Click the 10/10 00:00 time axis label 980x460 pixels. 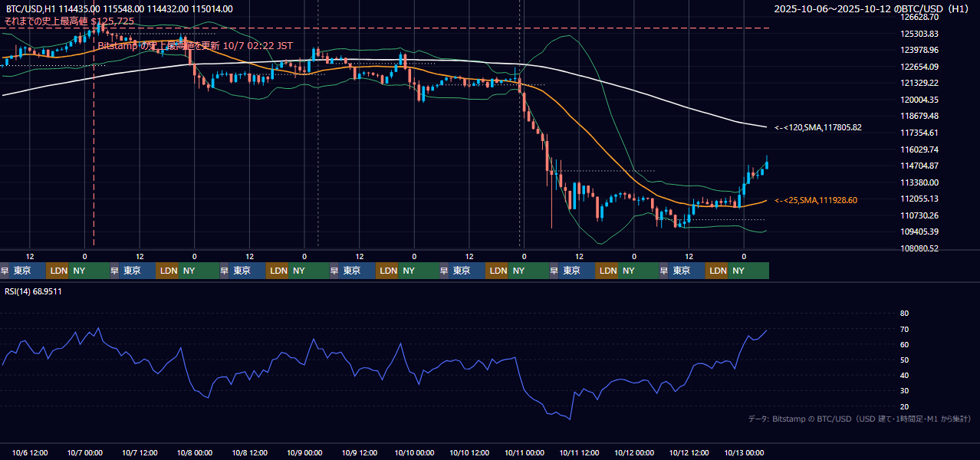413,452
